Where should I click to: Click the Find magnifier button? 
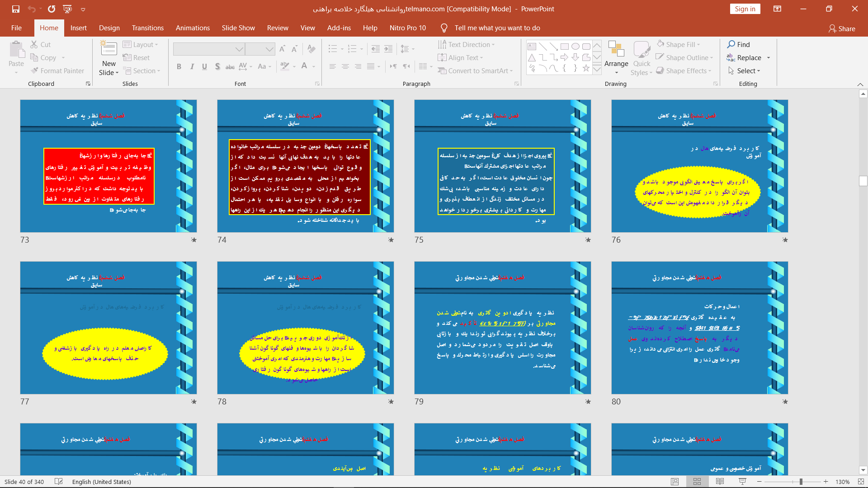tap(738, 44)
